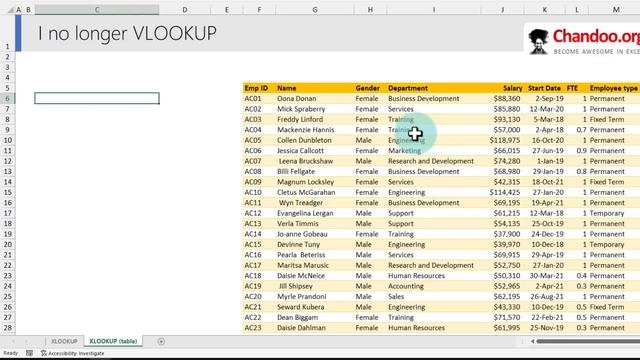Select Emp ID cell 'AC23'
The image size is (640, 360).
click(259, 327)
